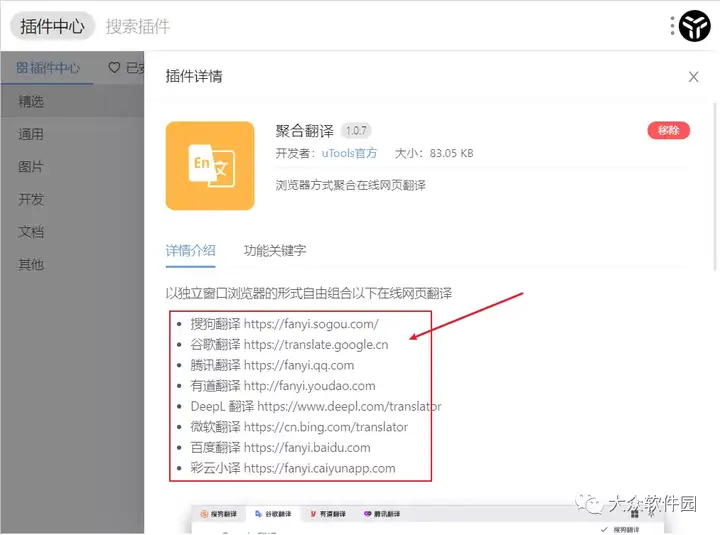Viewport: 720px width, 535px height.
Task: Click the 腾讯翻译 fanyi.qq.com entry
Action: (x=272, y=365)
